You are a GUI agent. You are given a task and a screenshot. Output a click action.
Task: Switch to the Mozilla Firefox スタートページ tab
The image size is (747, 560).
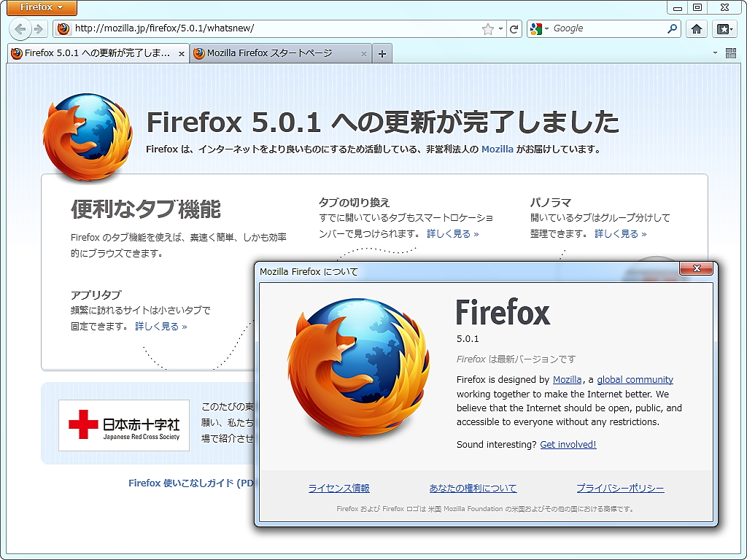click(277, 52)
